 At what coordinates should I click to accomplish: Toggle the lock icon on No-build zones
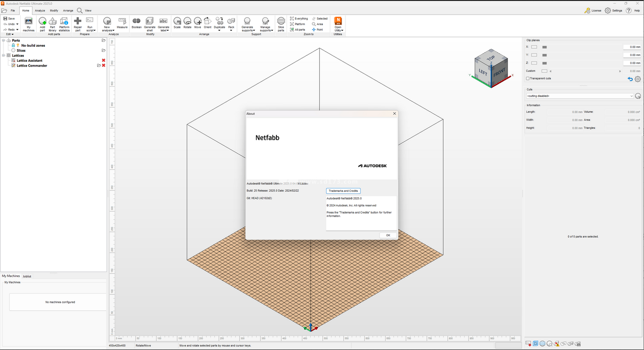point(14,45)
